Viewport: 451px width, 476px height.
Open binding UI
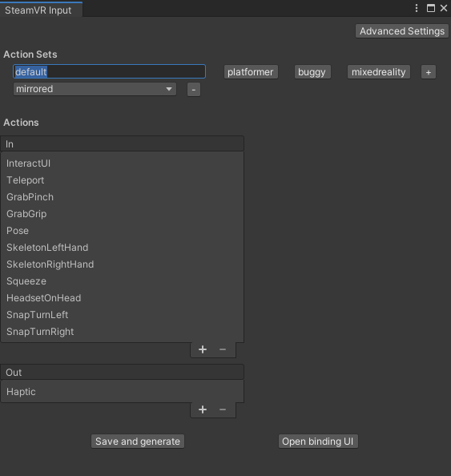(318, 441)
